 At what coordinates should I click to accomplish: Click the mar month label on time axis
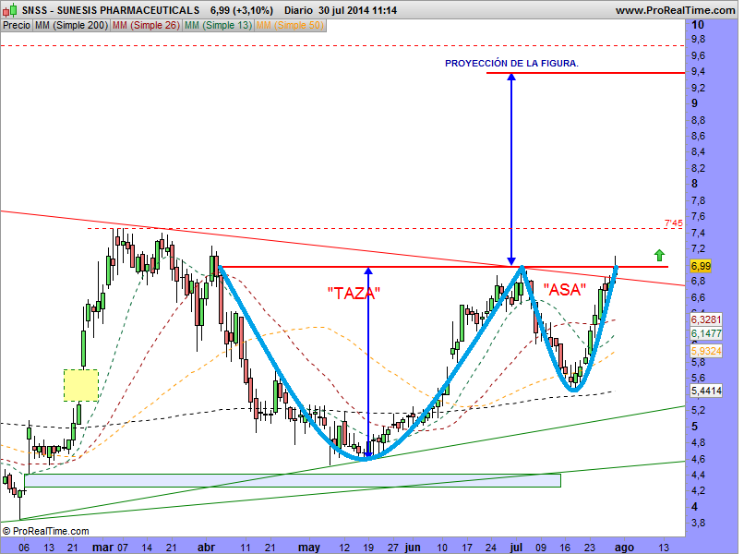click(x=102, y=548)
